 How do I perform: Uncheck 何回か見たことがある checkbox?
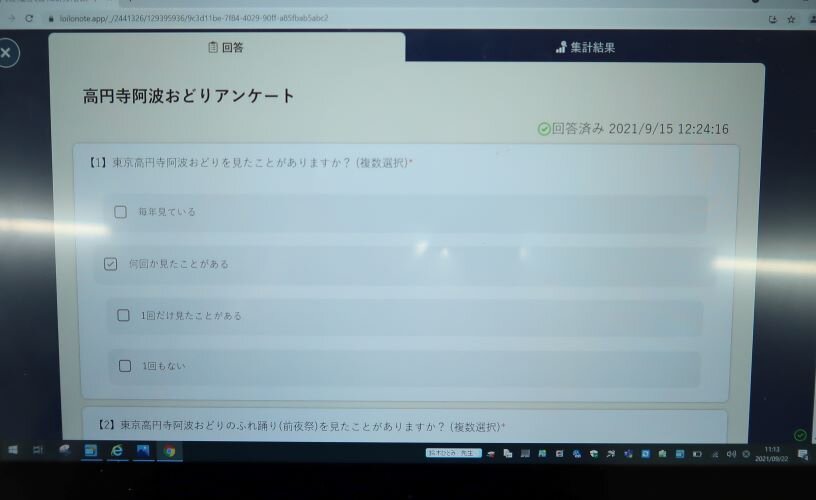(x=111, y=264)
